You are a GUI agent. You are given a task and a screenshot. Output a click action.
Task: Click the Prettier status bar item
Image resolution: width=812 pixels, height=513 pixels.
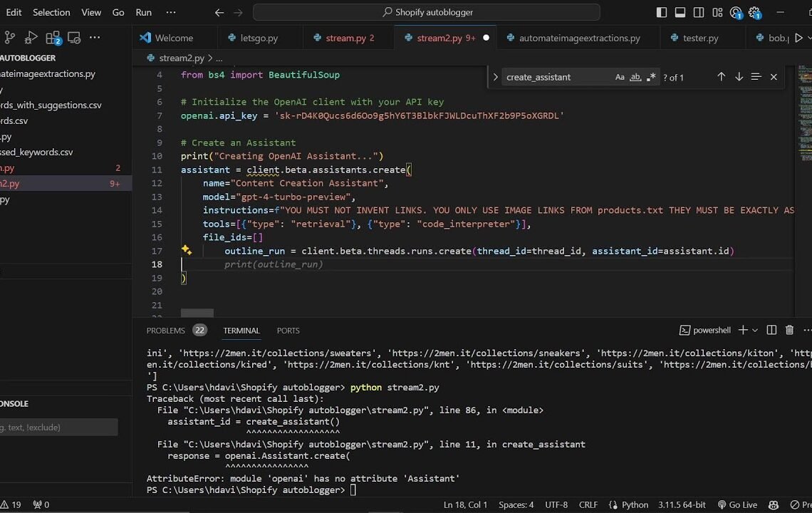[x=801, y=504]
